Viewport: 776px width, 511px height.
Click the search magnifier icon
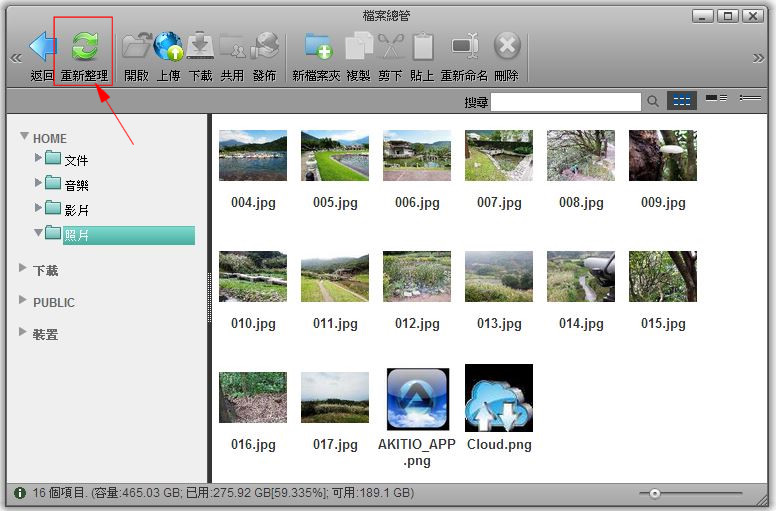653,101
